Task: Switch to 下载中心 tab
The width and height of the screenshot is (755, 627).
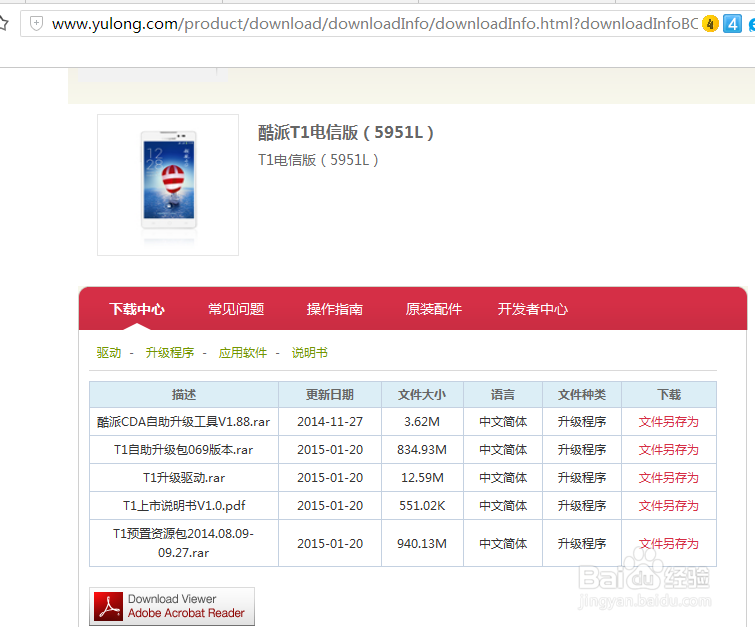Action: coord(137,309)
